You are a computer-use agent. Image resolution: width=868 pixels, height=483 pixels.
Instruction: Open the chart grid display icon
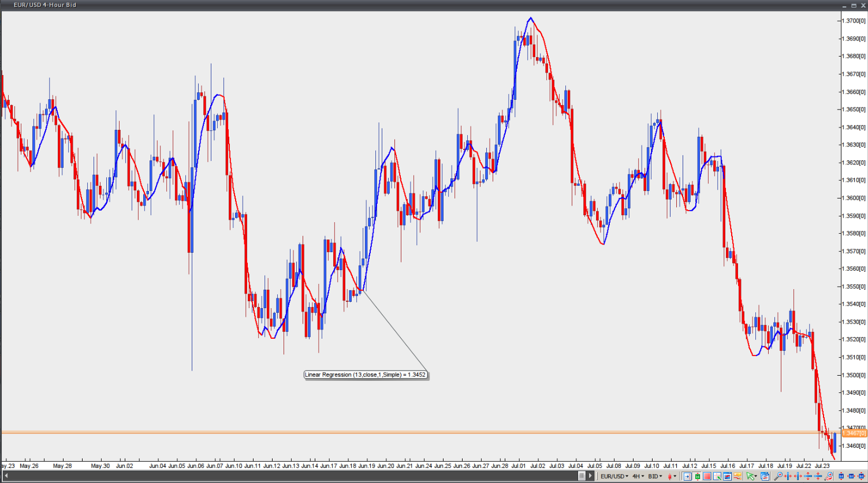click(707, 477)
